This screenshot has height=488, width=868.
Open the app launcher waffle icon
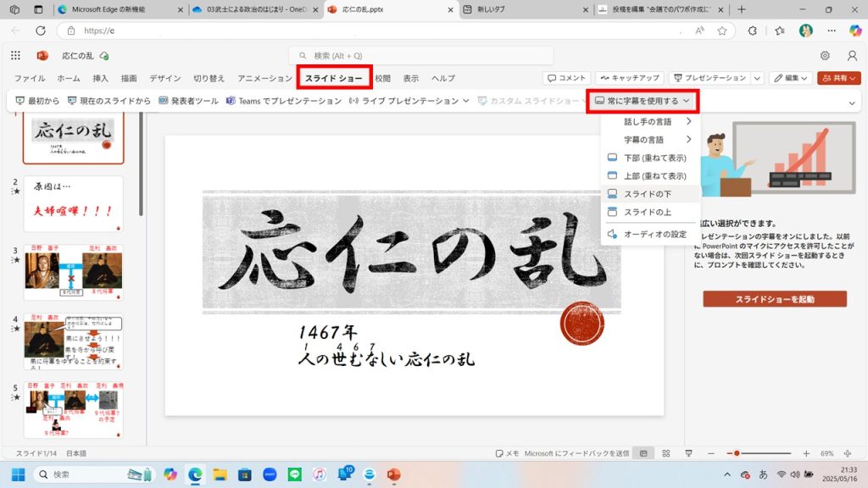point(15,56)
